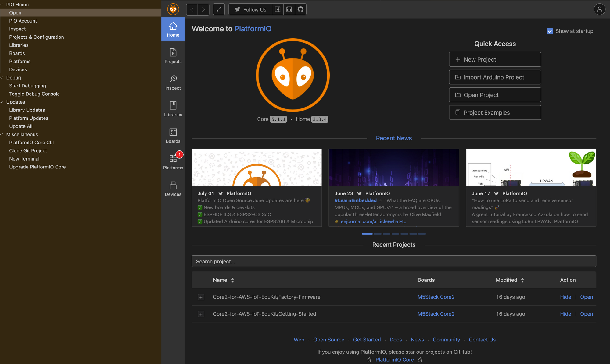Open Devices in the PIO sidebar
The width and height of the screenshot is (610, 364).
173,189
